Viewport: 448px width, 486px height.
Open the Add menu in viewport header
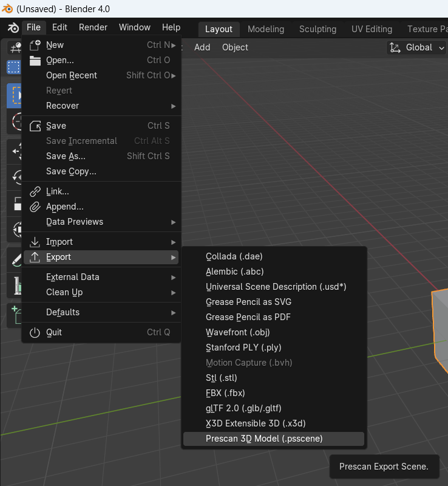point(202,47)
